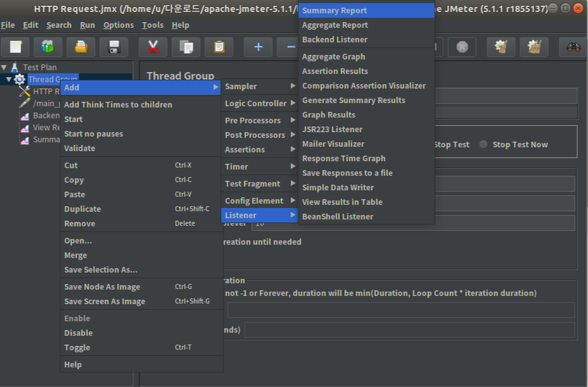588x387 pixels.
Task: Click the Cut scissors toolbar icon
Action: point(153,47)
